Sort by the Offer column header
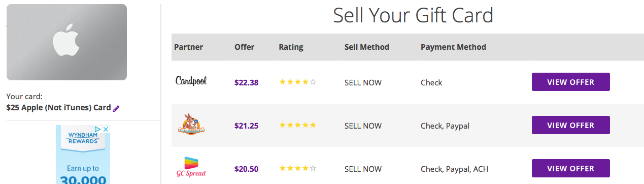Screen dimensions: 644x184 pyautogui.click(x=244, y=47)
